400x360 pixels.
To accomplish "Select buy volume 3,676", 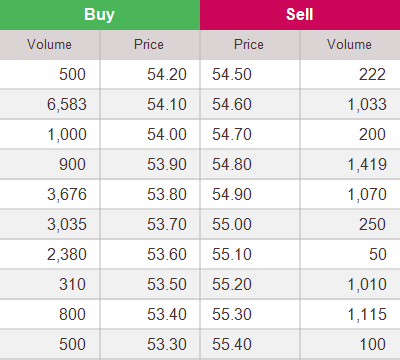I will pyautogui.click(x=67, y=194).
